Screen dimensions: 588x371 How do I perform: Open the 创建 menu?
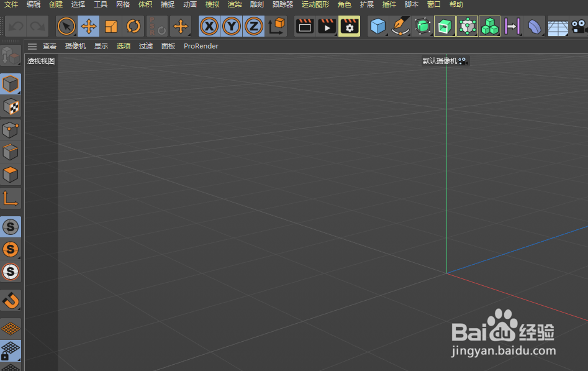click(x=56, y=4)
